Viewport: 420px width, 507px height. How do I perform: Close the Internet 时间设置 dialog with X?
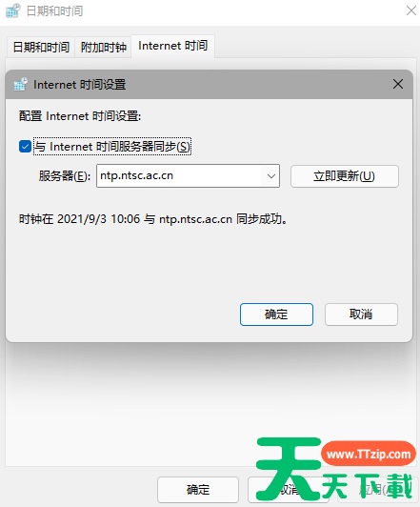point(398,84)
